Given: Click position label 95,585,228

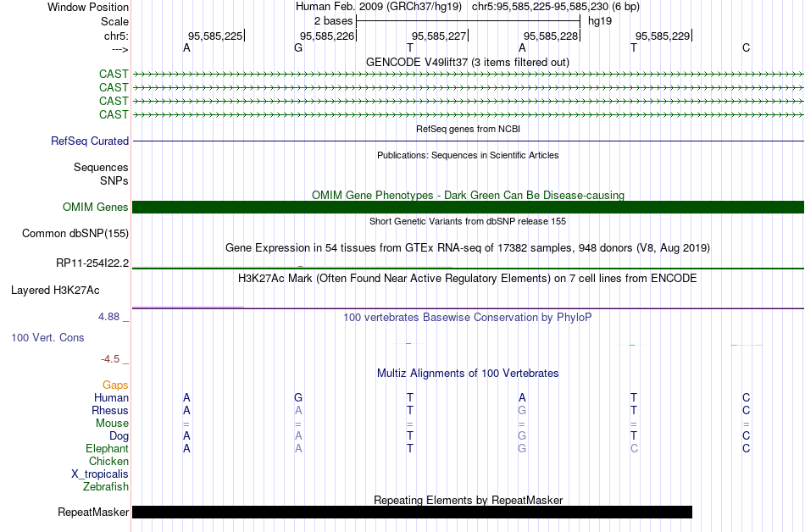Looking at the screenshot, I should click(x=551, y=36).
